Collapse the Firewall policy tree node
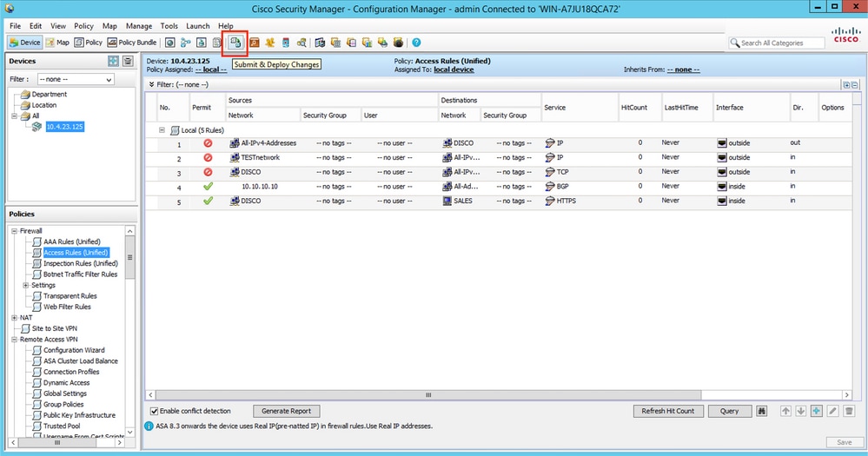 coord(15,231)
